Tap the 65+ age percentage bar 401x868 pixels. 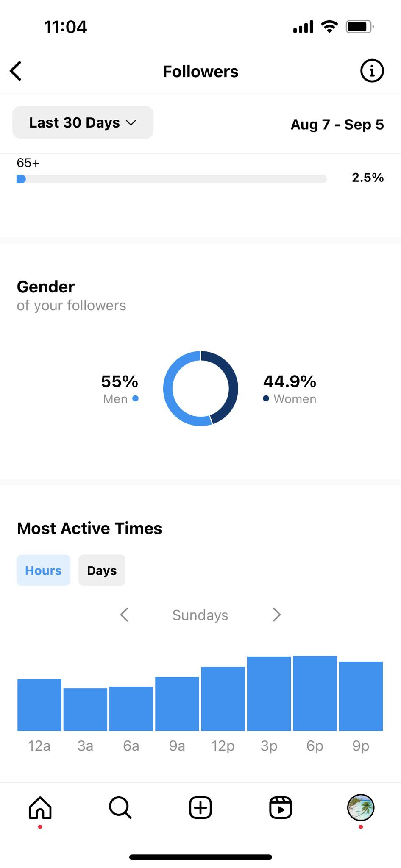coord(171,179)
